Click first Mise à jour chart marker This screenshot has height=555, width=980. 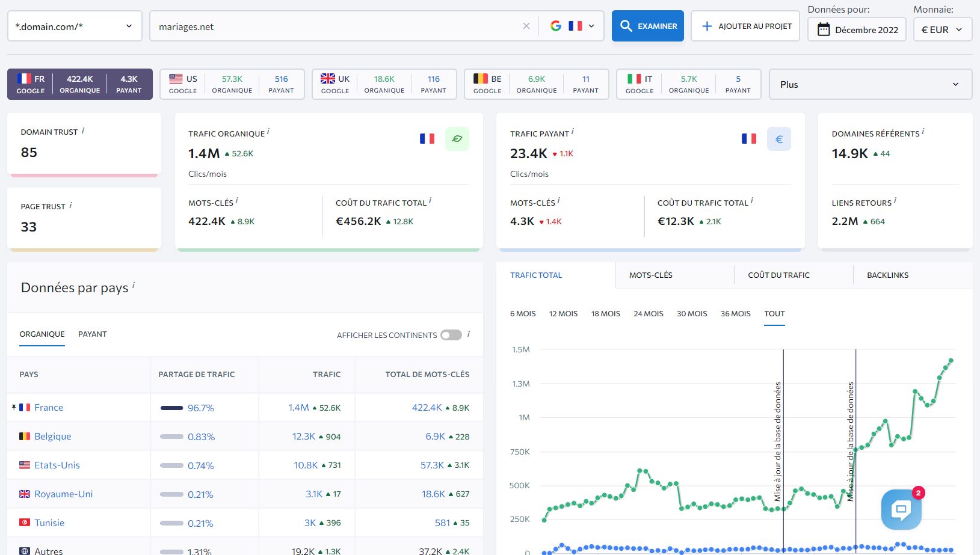point(778,442)
